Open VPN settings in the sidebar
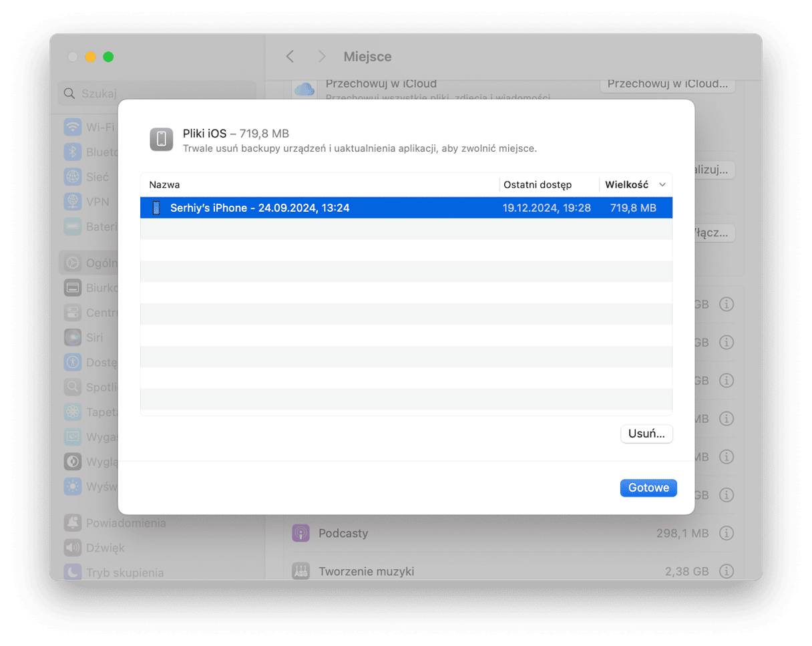 (x=89, y=202)
